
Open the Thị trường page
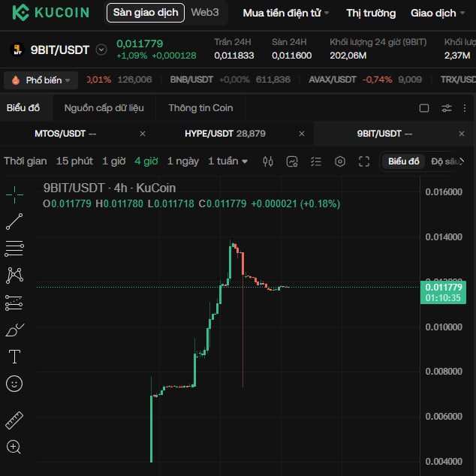[371, 13]
